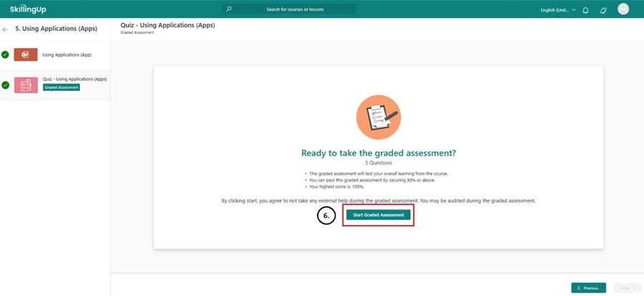Click the '5. Using Applications (Apps)' heading
The image size is (644, 296).
click(57, 29)
